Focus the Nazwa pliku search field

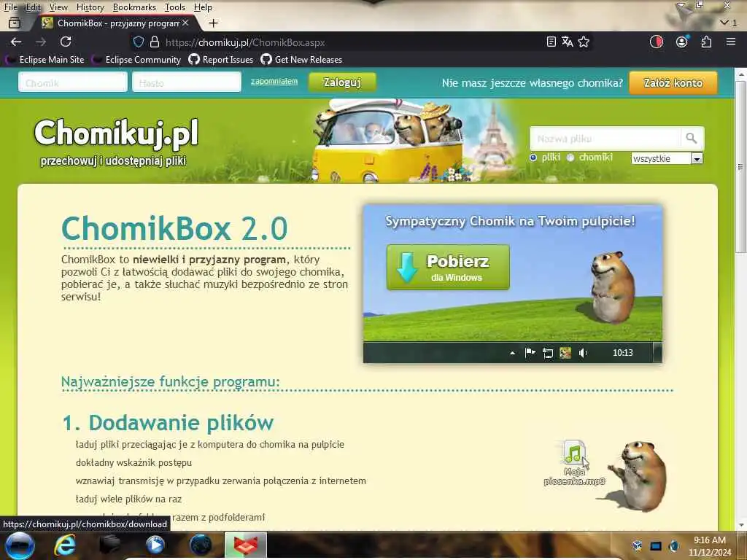pos(605,139)
